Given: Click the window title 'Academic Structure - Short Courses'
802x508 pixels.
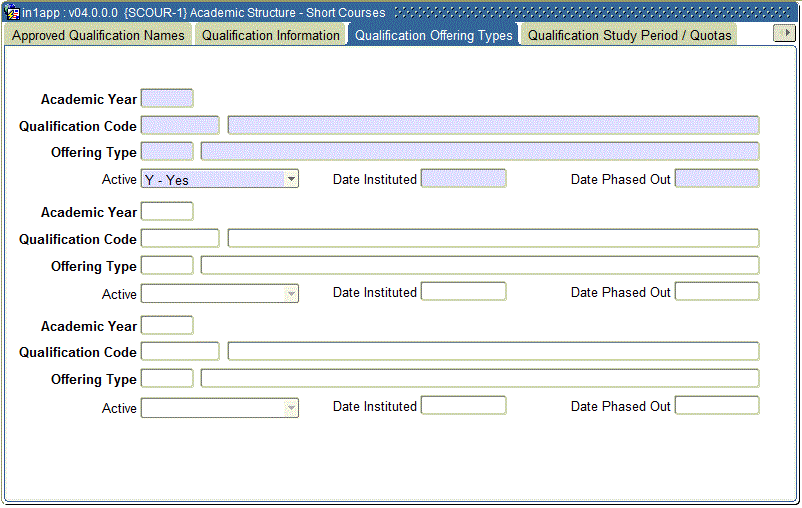Looking at the screenshot, I should coord(287,13).
